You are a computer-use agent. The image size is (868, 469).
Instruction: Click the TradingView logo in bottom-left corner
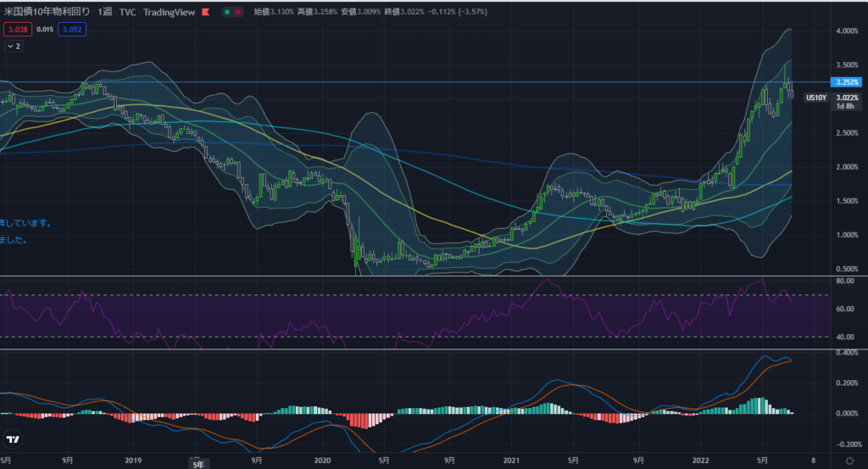tap(13, 440)
